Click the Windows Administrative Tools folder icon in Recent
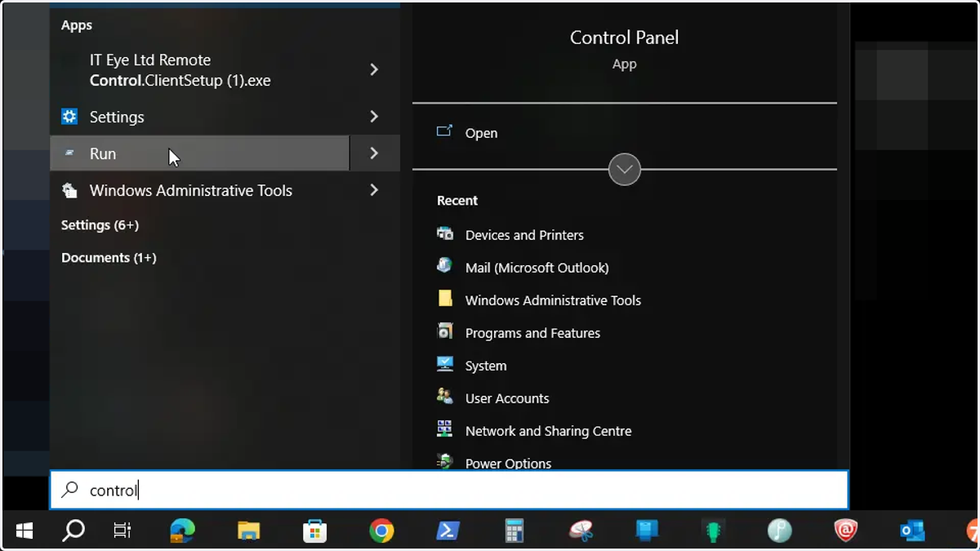This screenshot has height=551, width=980. [445, 299]
